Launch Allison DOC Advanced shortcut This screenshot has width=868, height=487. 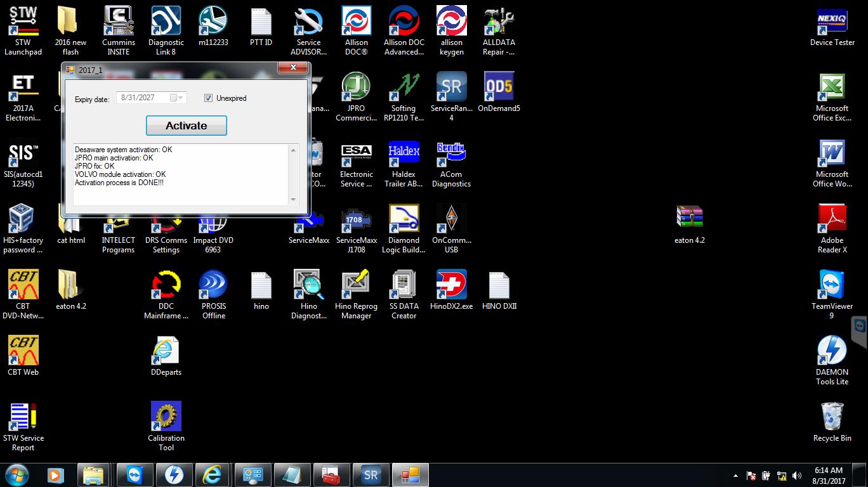click(404, 30)
